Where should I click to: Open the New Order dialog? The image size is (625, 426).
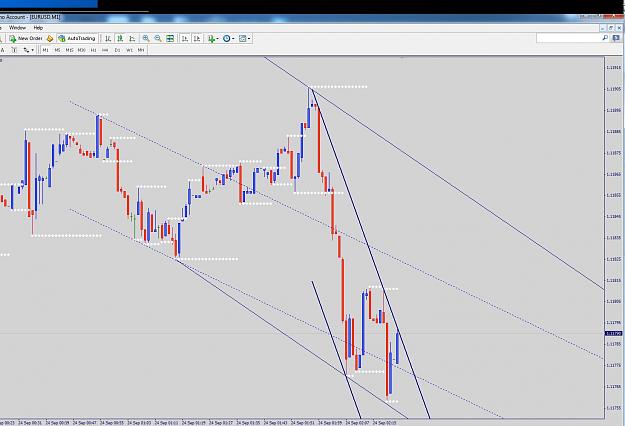pos(26,39)
